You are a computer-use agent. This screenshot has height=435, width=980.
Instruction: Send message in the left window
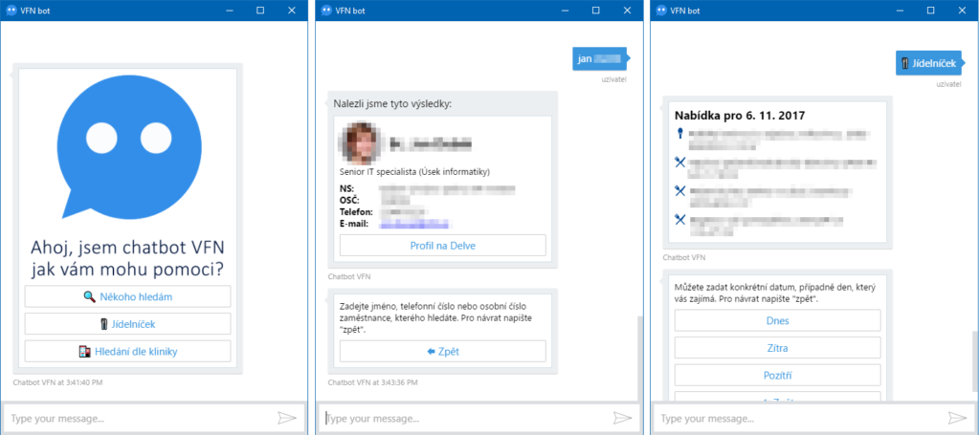pyautogui.click(x=287, y=418)
